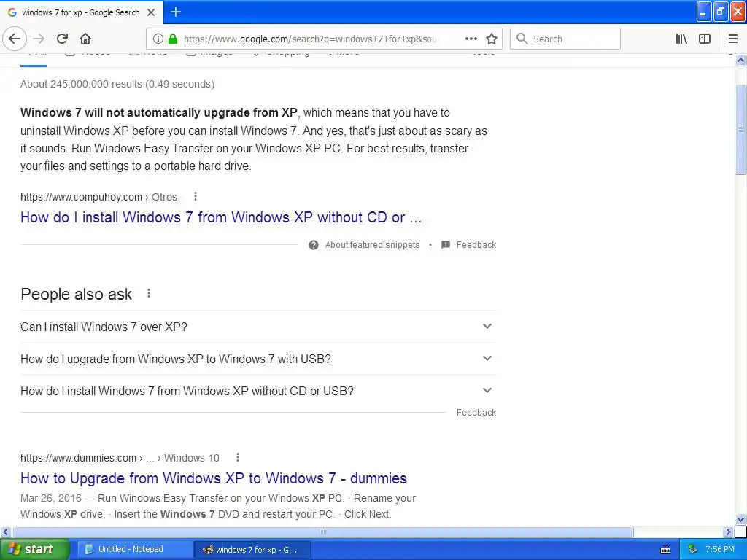This screenshot has width=747, height=560.
Task: Click the Forward navigation arrow
Action: click(39, 39)
